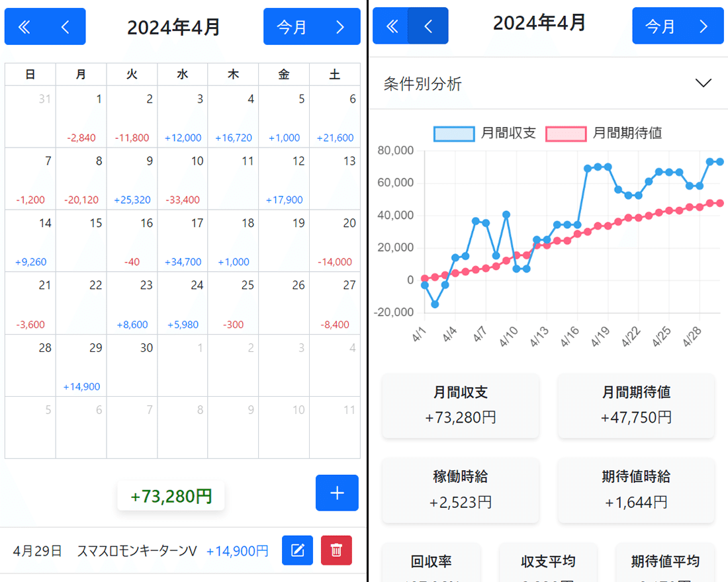The width and height of the screenshot is (728, 582).
Task: Select the April 17 cell showing +34,700
Action: point(182,241)
